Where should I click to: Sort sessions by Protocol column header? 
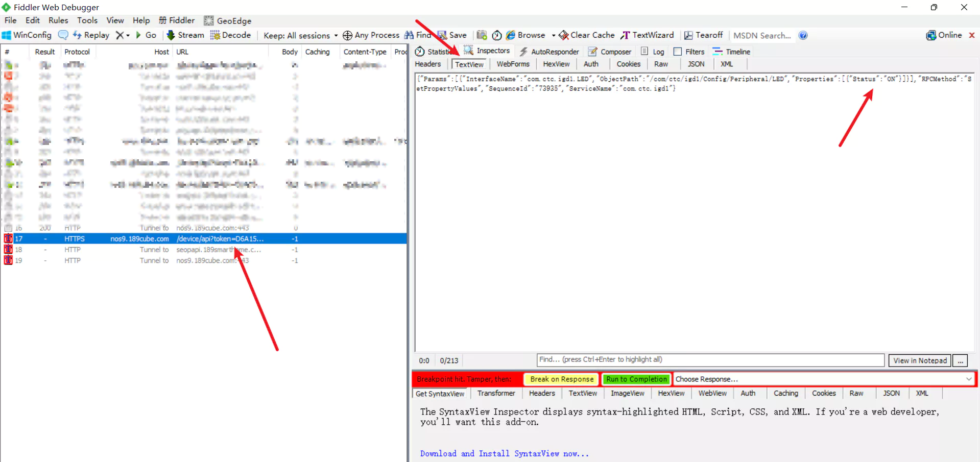click(x=77, y=52)
